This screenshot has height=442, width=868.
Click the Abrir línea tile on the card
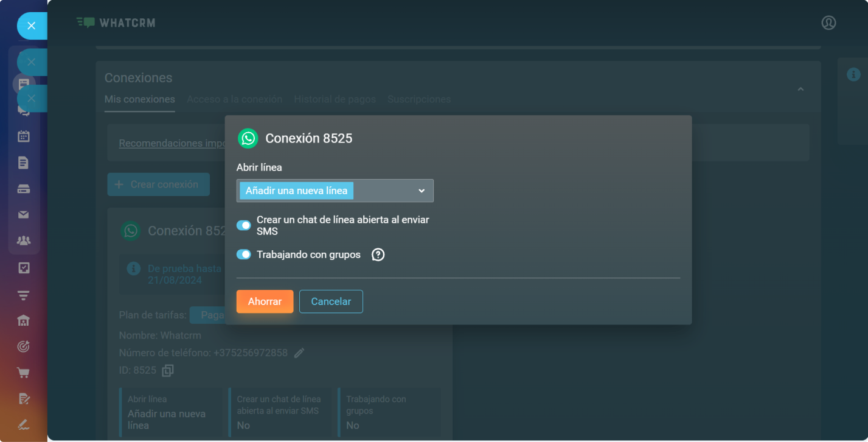coord(171,412)
